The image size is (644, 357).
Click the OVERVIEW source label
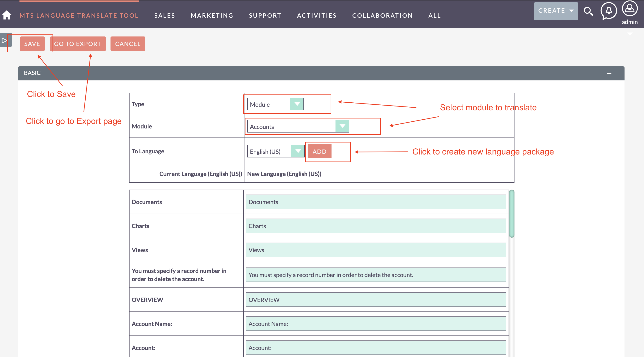point(147,300)
